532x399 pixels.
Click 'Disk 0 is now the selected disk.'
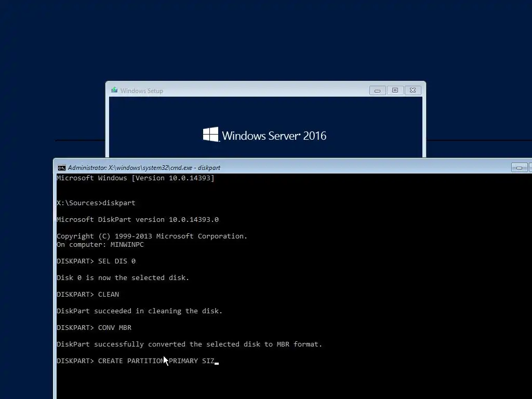[x=123, y=278]
